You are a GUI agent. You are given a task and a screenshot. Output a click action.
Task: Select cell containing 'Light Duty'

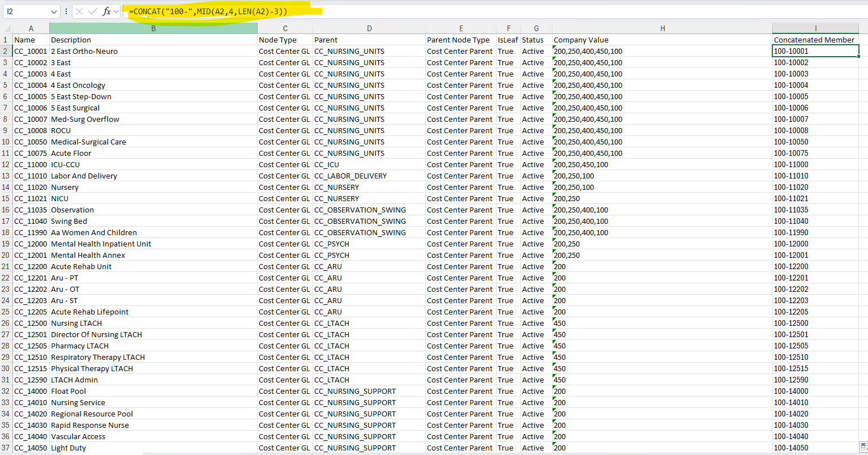pyautogui.click(x=153, y=448)
